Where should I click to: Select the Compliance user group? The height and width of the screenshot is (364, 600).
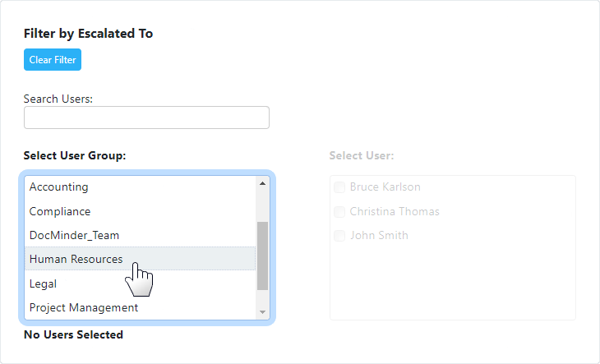point(140,211)
